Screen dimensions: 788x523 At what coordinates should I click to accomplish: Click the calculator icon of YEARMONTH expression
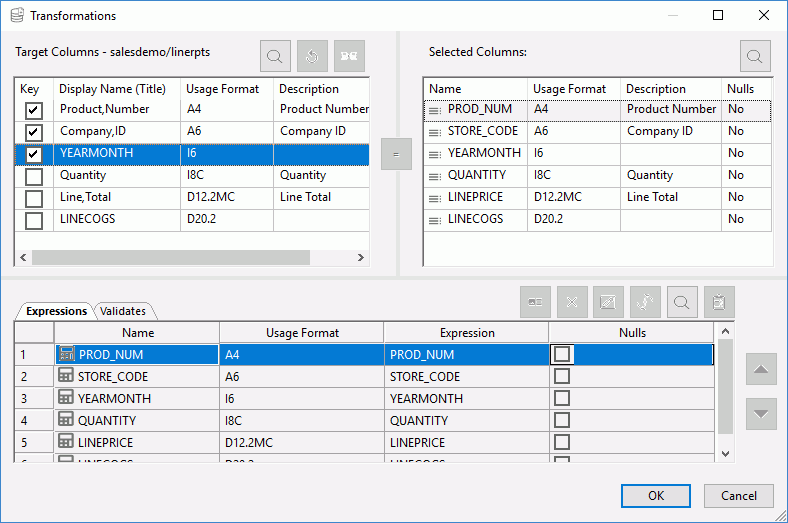tap(66, 397)
